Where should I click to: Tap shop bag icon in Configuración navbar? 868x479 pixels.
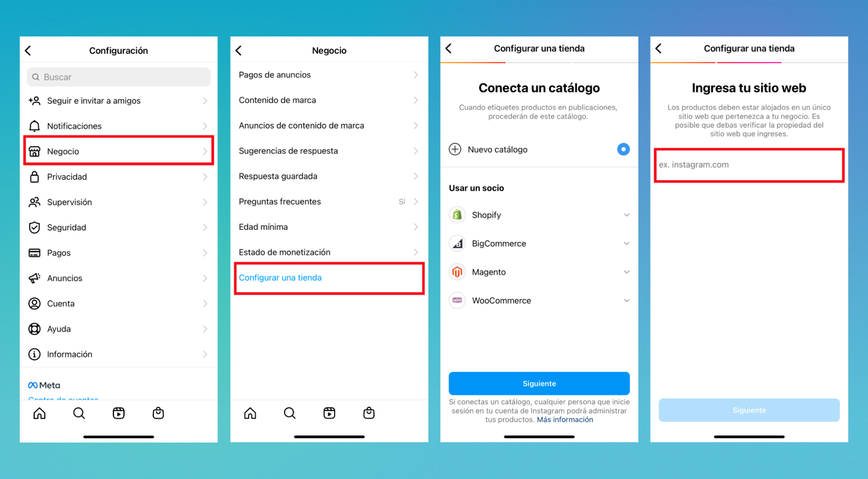(158, 413)
